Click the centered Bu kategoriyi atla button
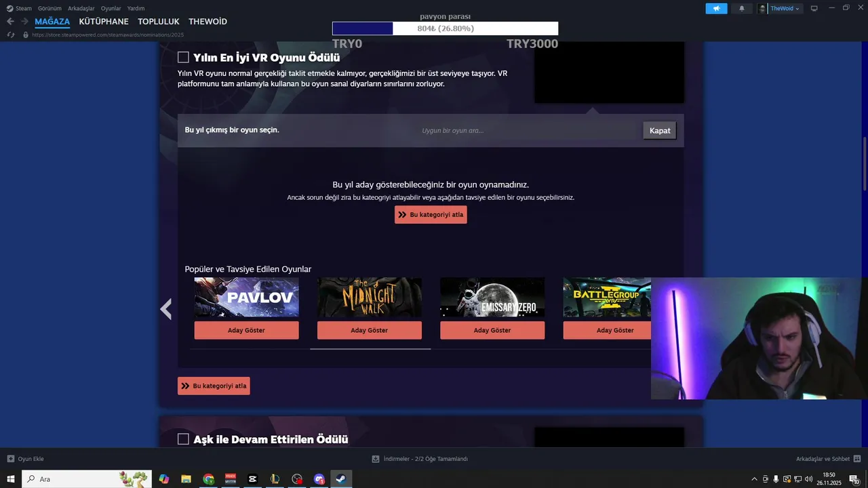The image size is (868, 488). click(x=431, y=215)
